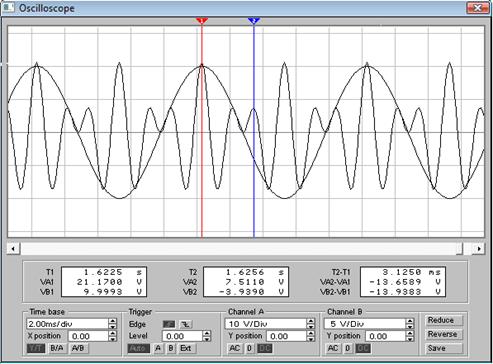Screen dimensions: 493x364
Task: Select AC coupling for Channel A
Action: pos(235,349)
